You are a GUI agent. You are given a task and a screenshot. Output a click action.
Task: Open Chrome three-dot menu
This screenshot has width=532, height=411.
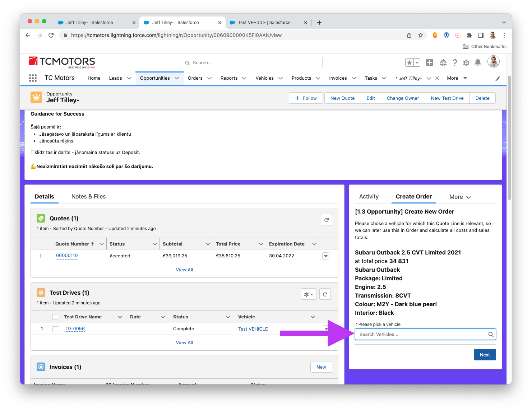coord(504,35)
